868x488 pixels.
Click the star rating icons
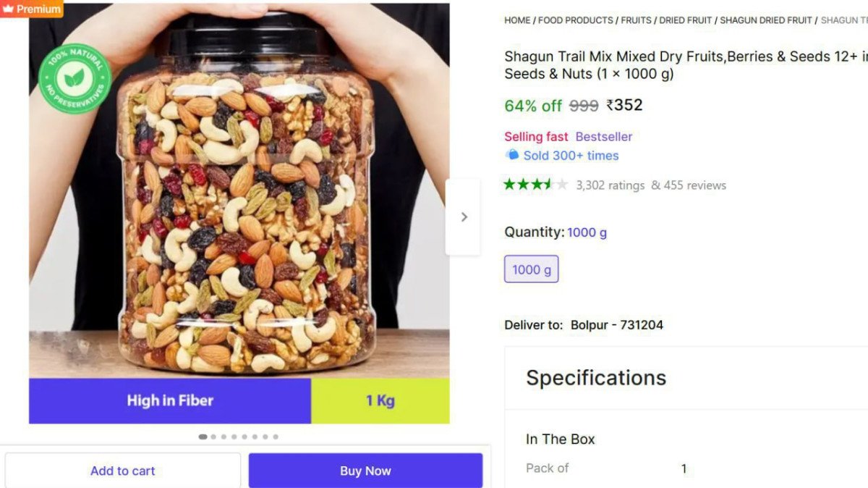click(536, 185)
